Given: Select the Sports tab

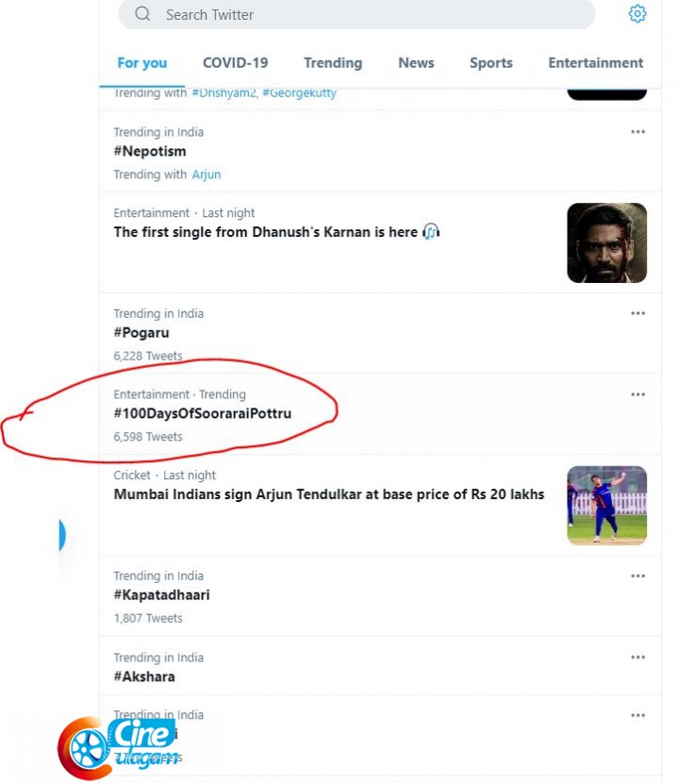Looking at the screenshot, I should (x=491, y=63).
